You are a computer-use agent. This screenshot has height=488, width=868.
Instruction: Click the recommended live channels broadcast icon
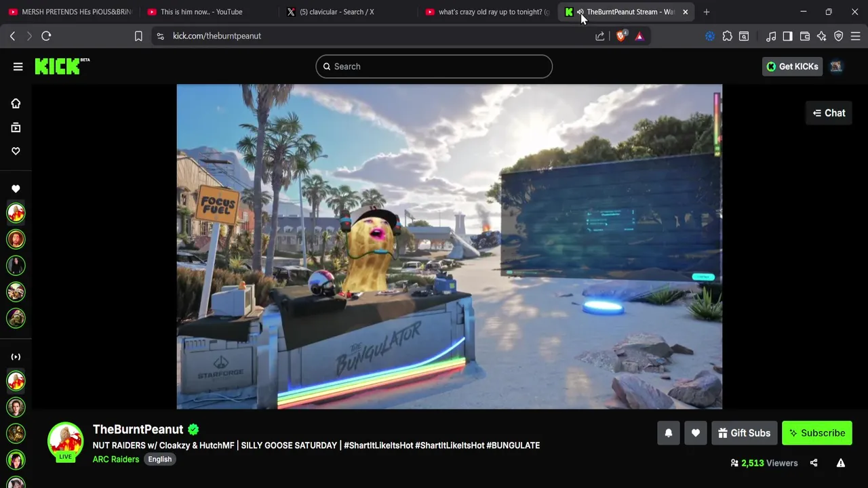(16, 357)
